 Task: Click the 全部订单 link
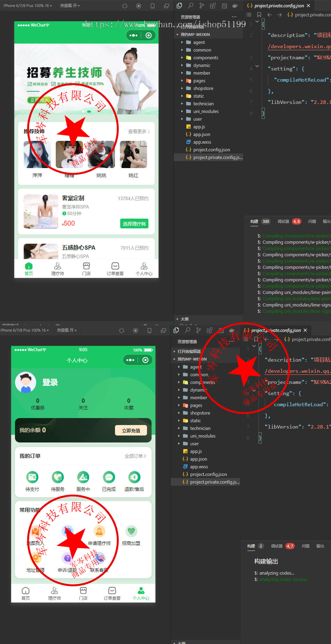(x=136, y=456)
